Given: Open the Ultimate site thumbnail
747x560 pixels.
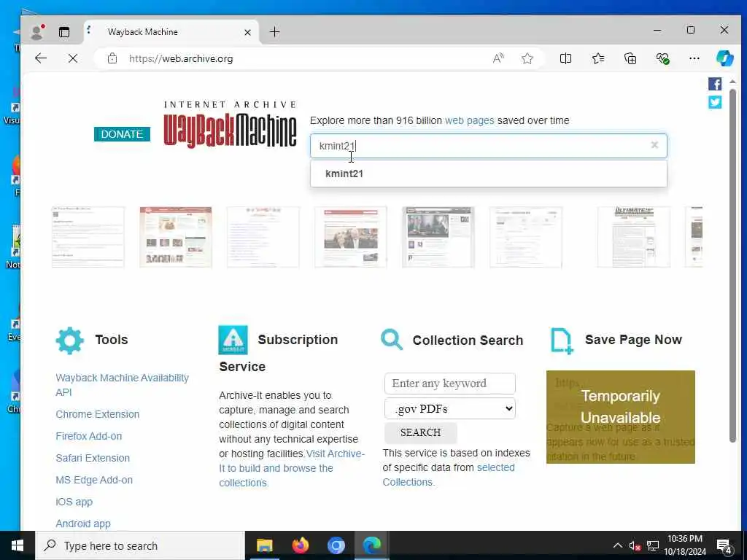Looking at the screenshot, I should coord(634,237).
